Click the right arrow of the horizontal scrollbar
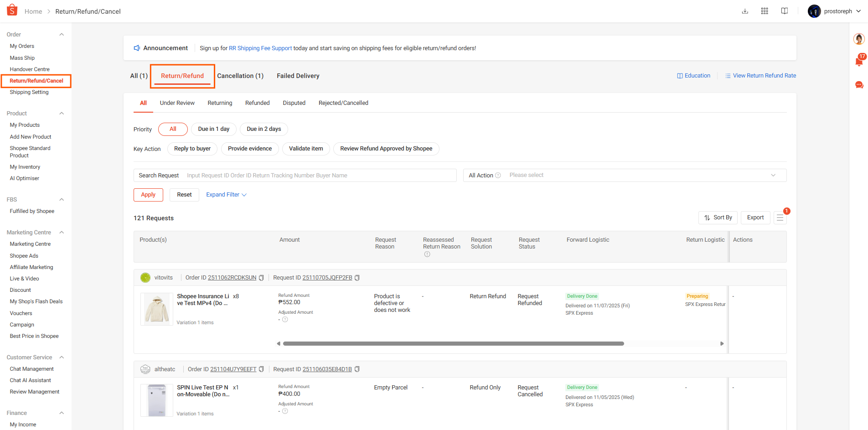Image resolution: width=868 pixels, height=430 pixels. tap(722, 344)
